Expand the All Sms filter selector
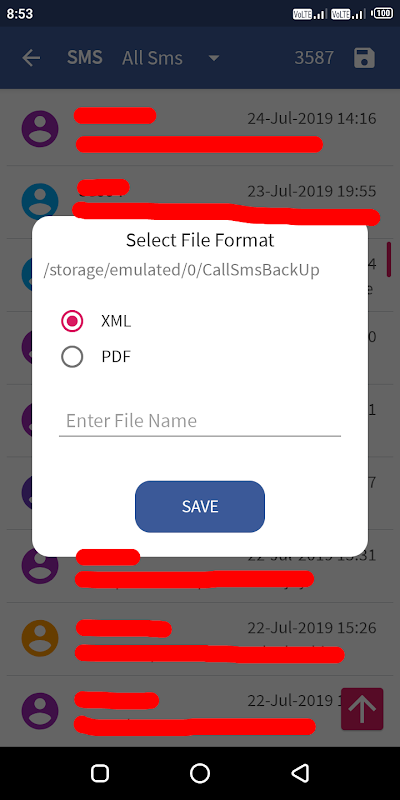400x800 pixels. click(x=170, y=58)
